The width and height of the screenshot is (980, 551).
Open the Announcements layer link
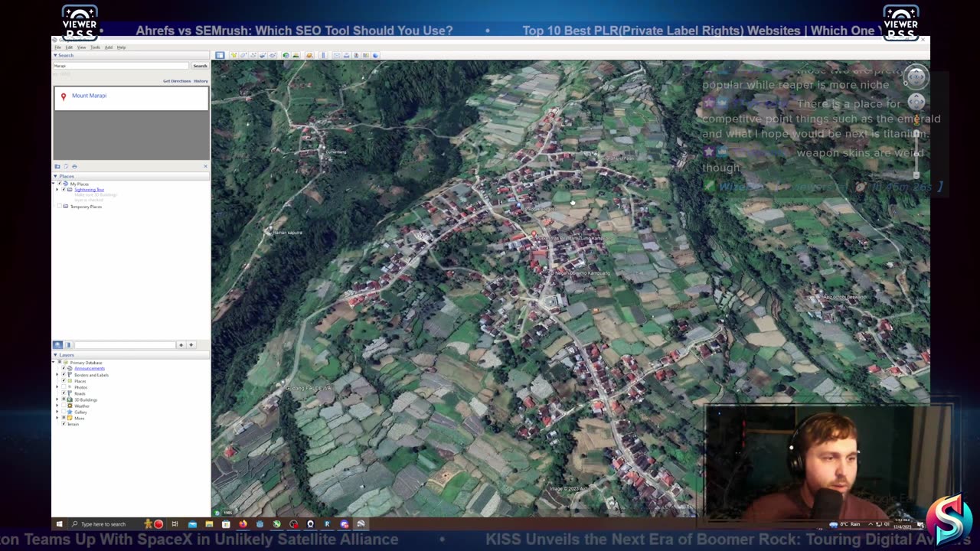click(x=90, y=369)
